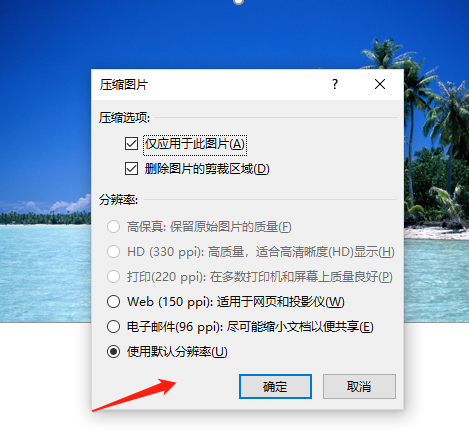Image resolution: width=469 pixels, height=431 pixels.
Task: Select 打印(220 ppi) resolution radio button
Action: click(x=113, y=277)
